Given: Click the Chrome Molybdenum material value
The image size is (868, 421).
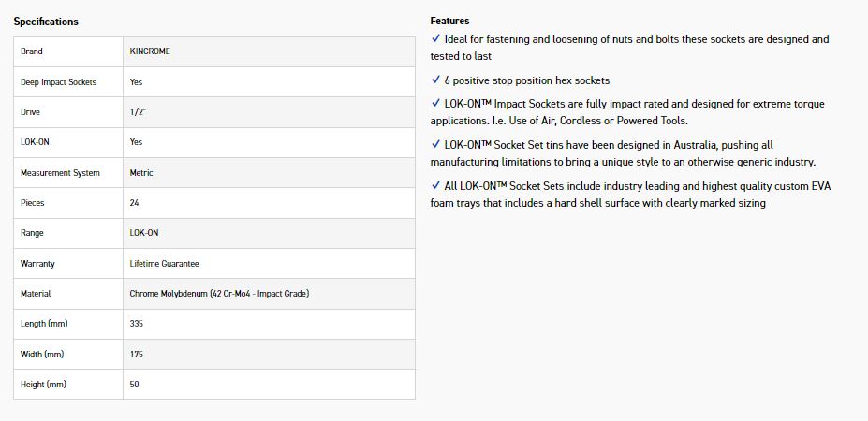Looking at the screenshot, I should (219, 294).
